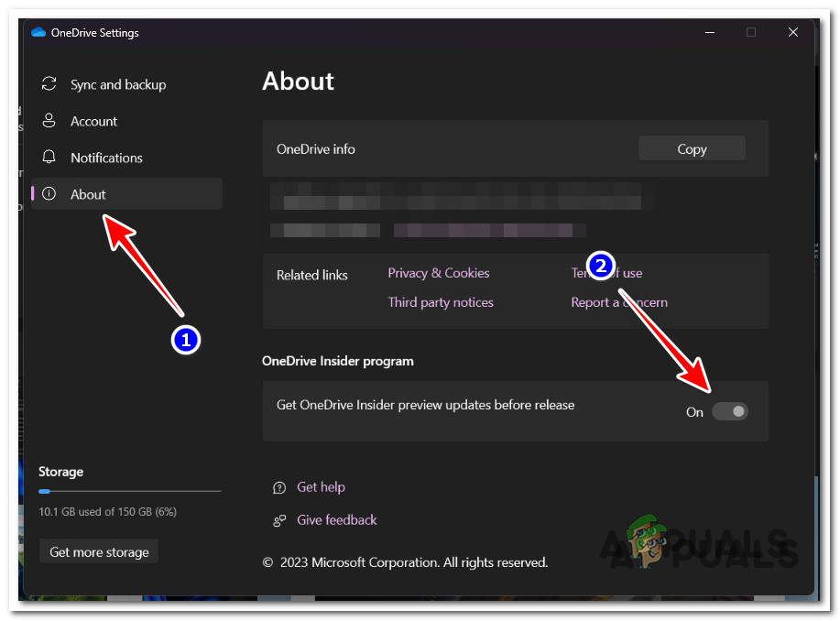Select the Account person icon
The height and width of the screenshot is (621, 840).
coord(49,121)
